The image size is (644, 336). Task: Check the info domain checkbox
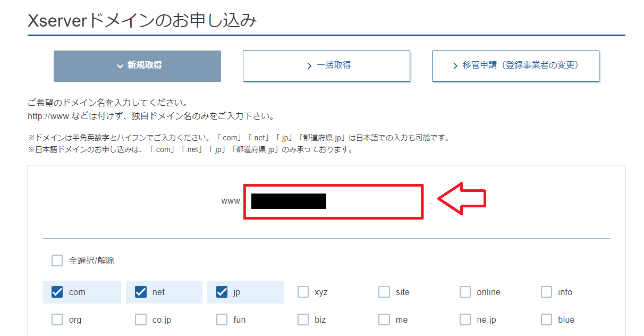pyautogui.click(x=547, y=292)
